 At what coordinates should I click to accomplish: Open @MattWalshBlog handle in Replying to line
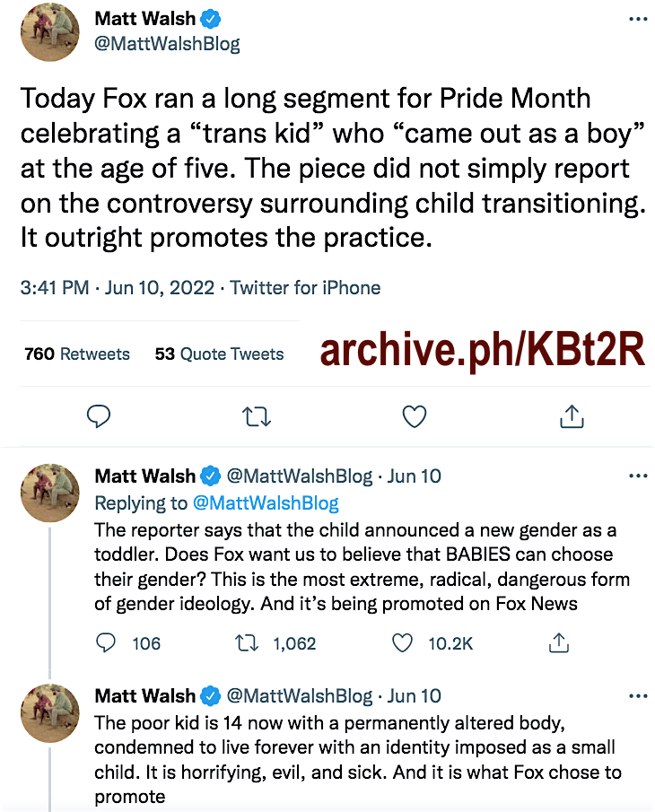pyautogui.click(x=266, y=502)
